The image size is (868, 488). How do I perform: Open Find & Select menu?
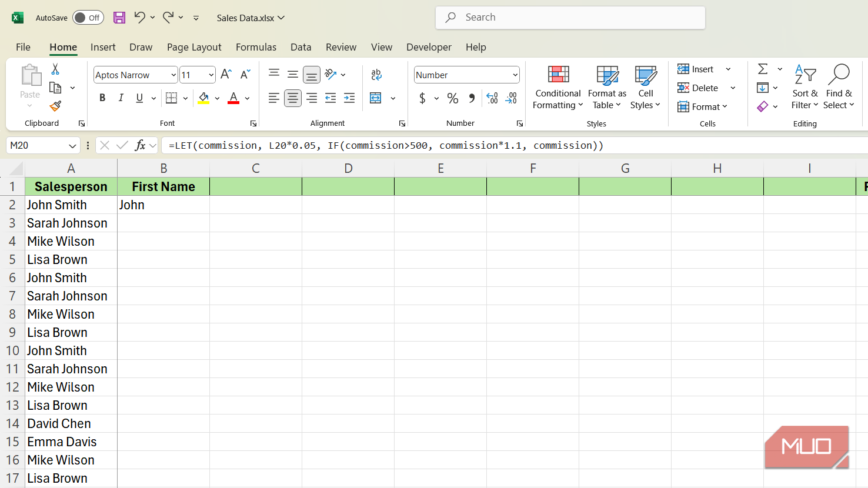[839, 87]
